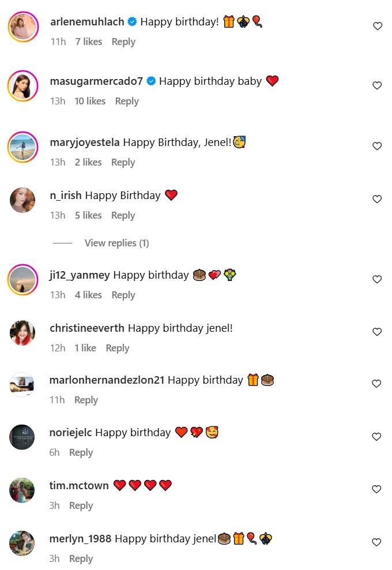This screenshot has width=392, height=570.
Task: Open maryjoyestela's profile avatar
Action: pyautogui.click(x=23, y=147)
